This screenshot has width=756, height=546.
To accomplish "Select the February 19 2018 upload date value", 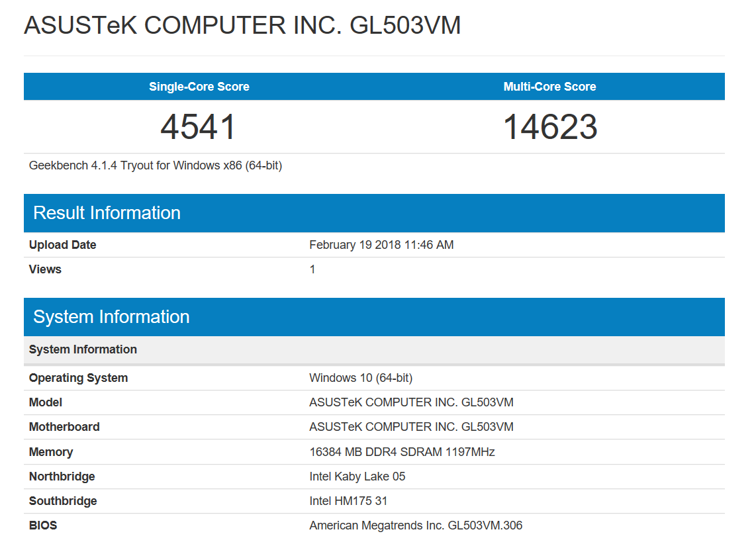I will 381,245.
